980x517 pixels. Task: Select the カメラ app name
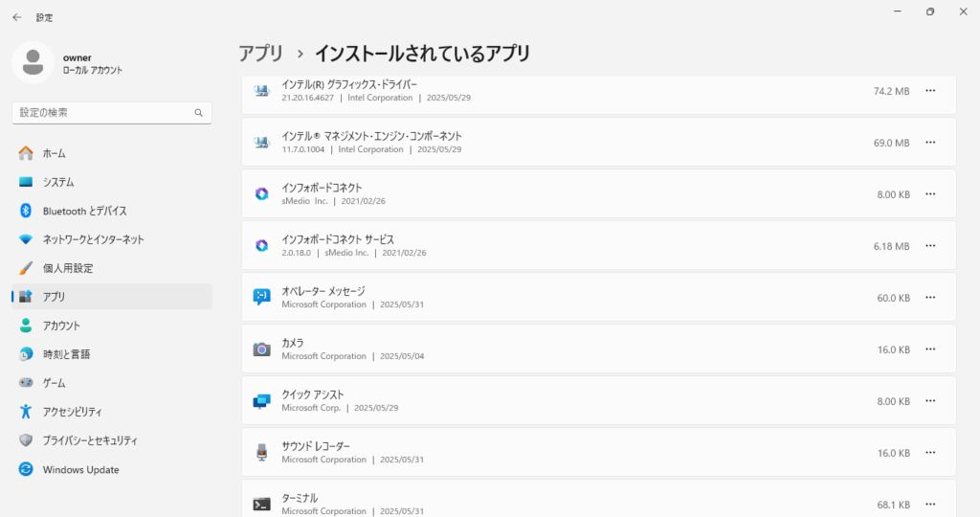(x=293, y=343)
